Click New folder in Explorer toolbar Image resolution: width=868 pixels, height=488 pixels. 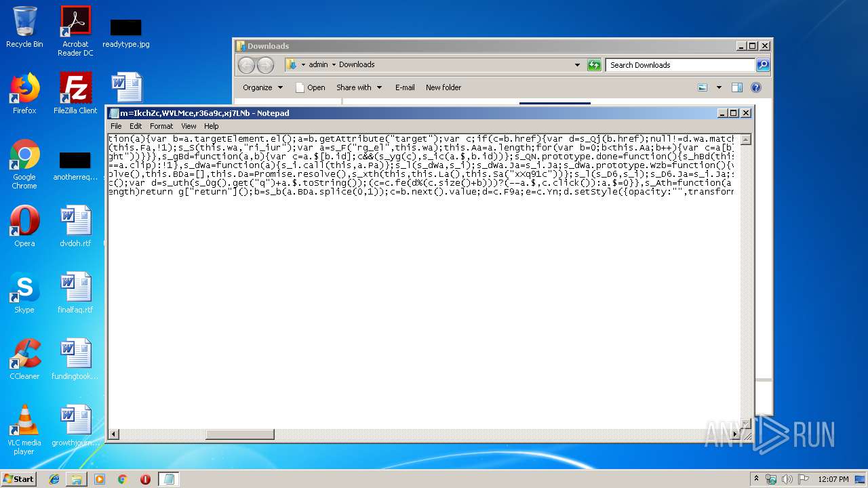tap(443, 87)
